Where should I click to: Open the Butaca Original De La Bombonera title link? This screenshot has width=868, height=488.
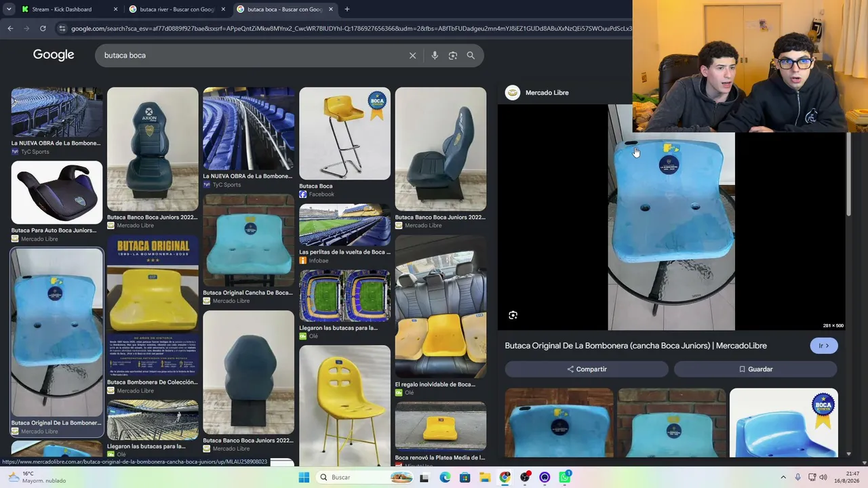(636, 346)
